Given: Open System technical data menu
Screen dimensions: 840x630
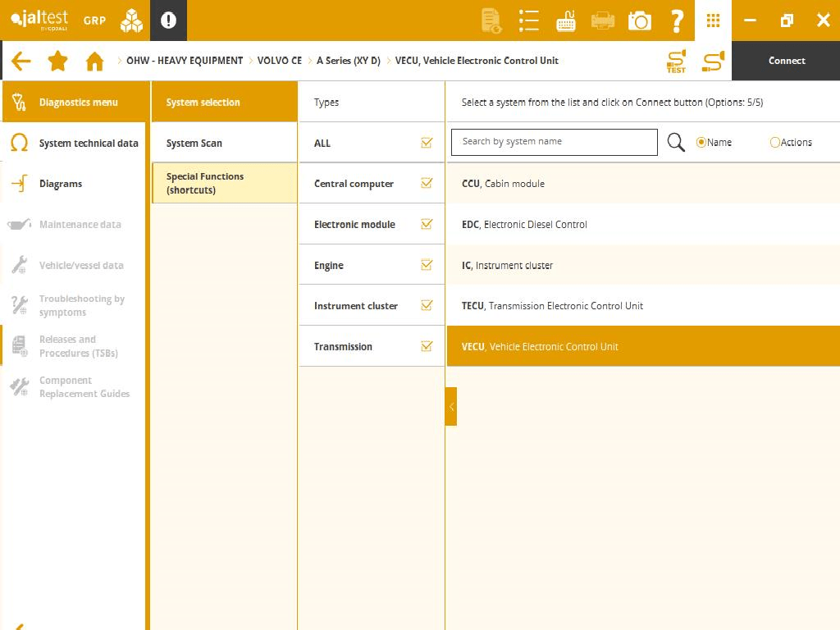Looking at the screenshot, I should (88, 144).
